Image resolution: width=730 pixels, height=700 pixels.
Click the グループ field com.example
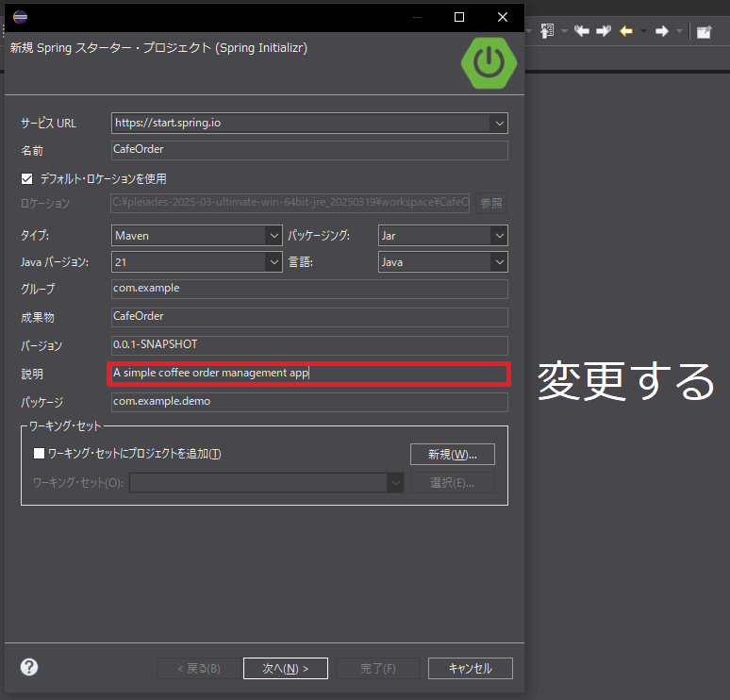[x=309, y=289]
